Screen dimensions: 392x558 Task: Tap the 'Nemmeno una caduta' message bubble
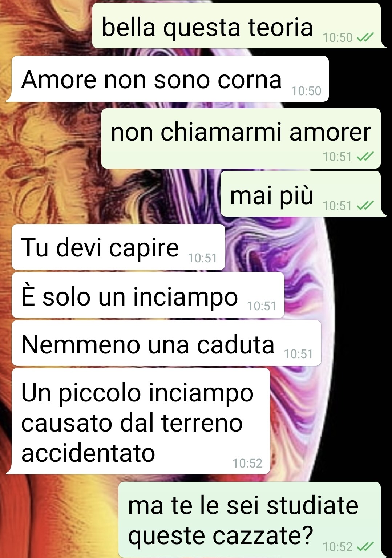[166, 343]
